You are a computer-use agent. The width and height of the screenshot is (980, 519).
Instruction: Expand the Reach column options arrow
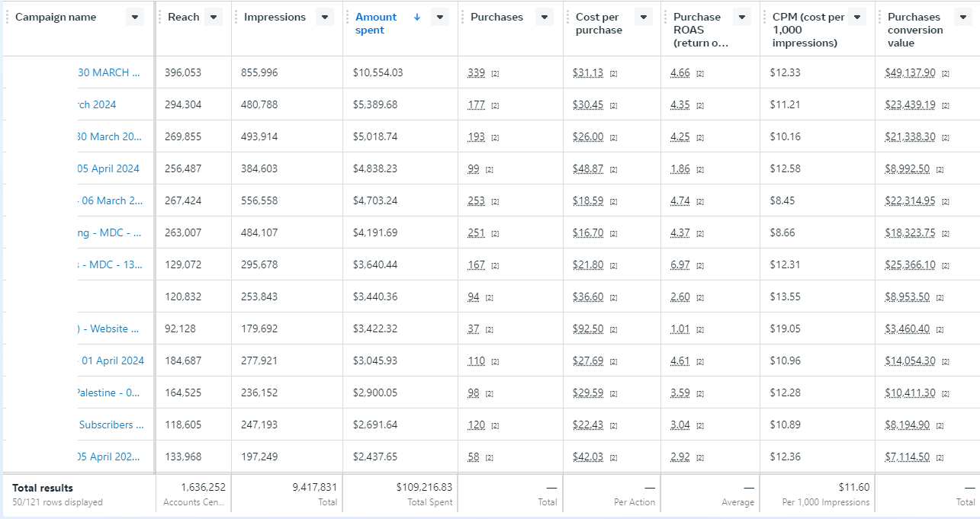(214, 18)
